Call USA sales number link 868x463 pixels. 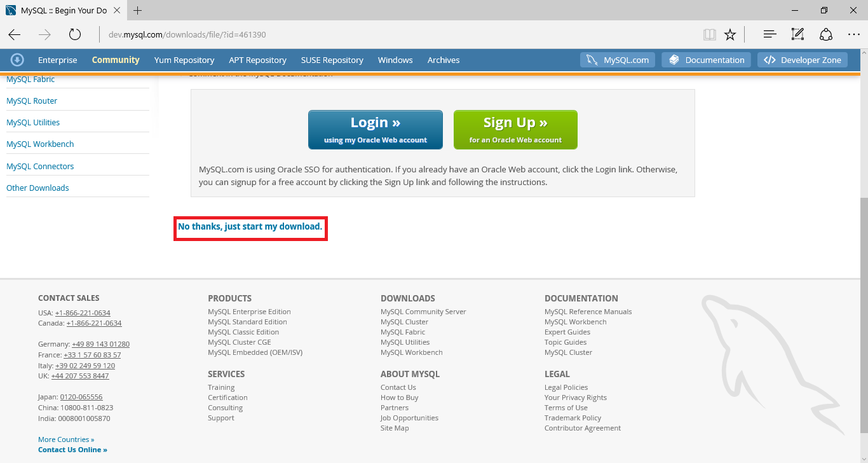pos(83,313)
